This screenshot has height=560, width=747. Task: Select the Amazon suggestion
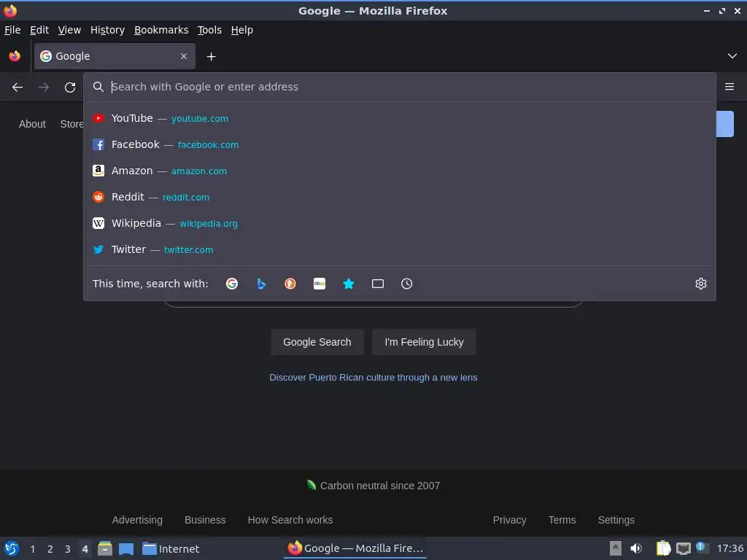point(400,171)
